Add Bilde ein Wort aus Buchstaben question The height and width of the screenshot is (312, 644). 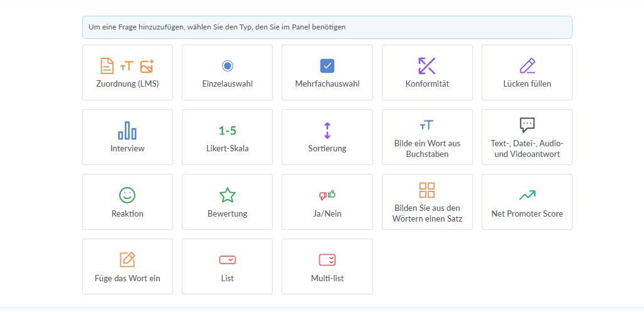427,137
